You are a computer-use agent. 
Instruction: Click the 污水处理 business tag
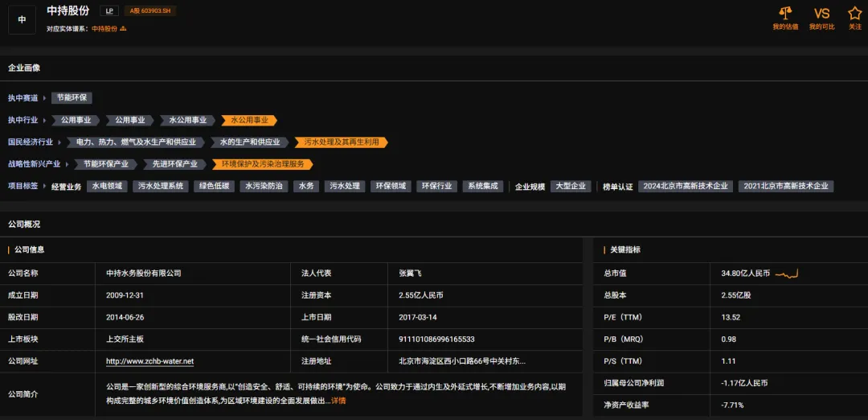345,187
